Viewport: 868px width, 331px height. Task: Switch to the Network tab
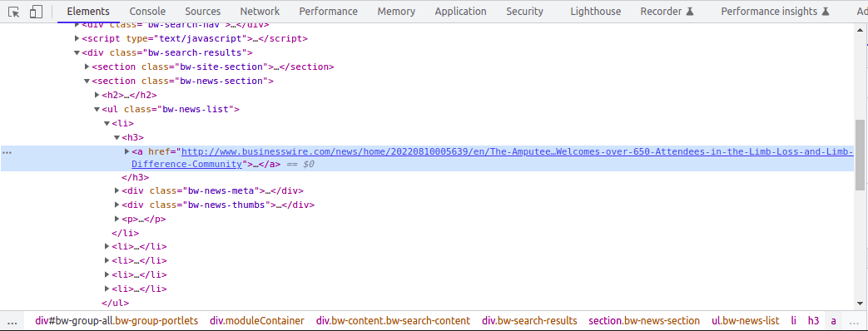tap(260, 12)
